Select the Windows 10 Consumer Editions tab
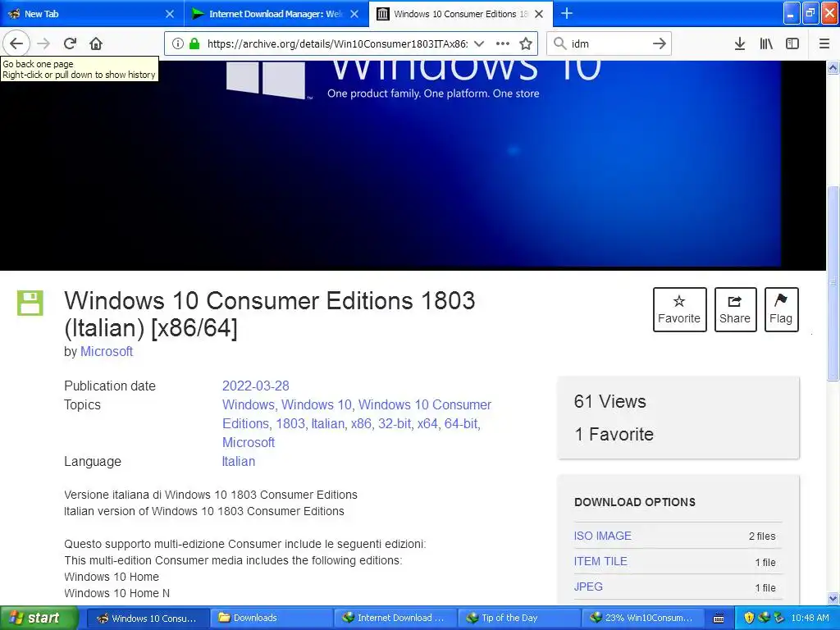 461,14
